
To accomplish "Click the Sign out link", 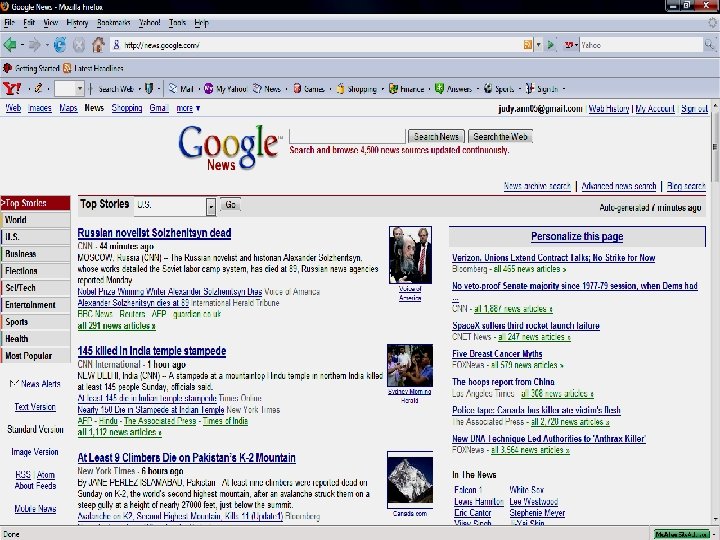I will (694, 109).
